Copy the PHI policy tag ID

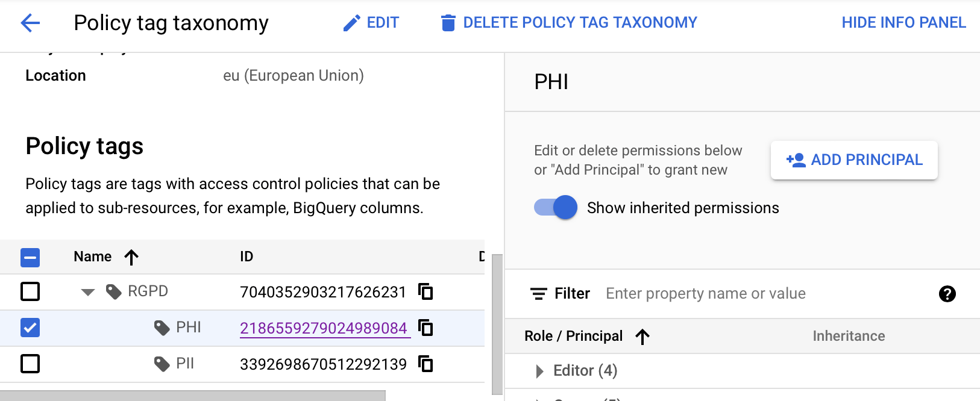pyautogui.click(x=426, y=328)
